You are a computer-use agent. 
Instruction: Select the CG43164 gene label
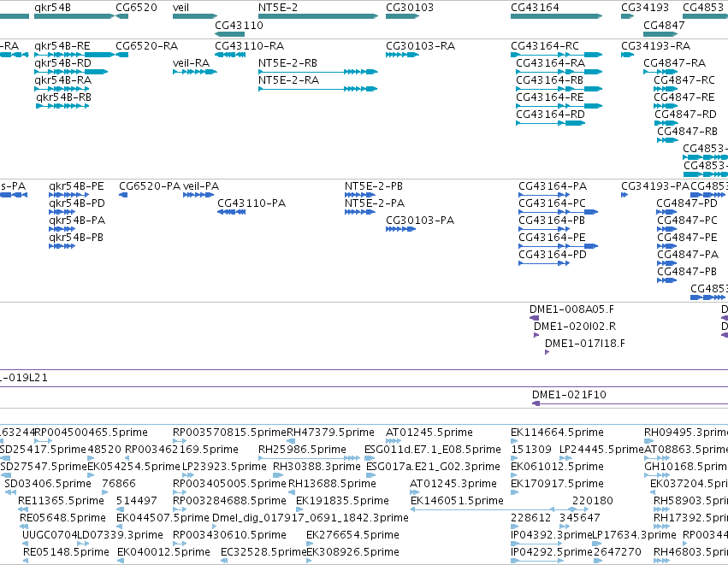pyautogui.click(x=535, y=8)
